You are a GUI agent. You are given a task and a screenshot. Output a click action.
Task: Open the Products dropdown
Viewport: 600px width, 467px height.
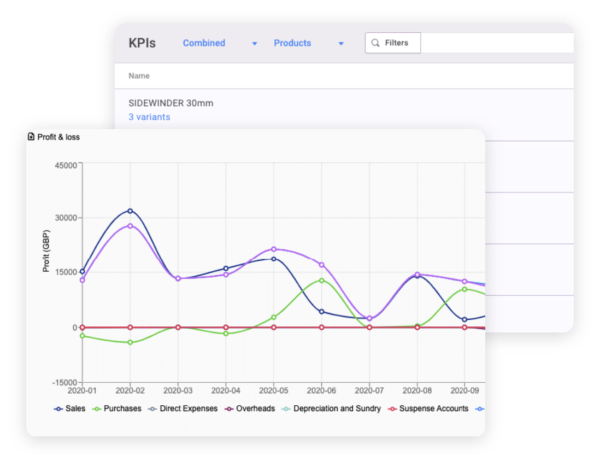(x=292, y=43)
